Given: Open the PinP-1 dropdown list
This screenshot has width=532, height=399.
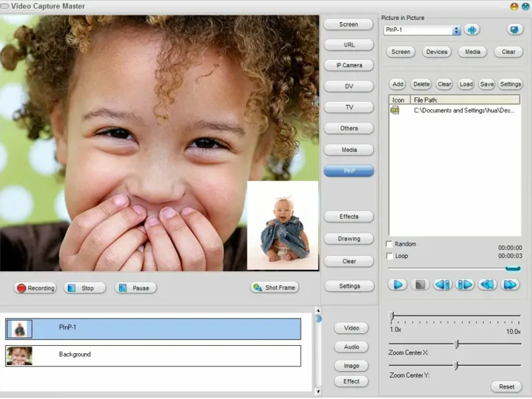Looking at the screenshot, I should tap(456, 31).
